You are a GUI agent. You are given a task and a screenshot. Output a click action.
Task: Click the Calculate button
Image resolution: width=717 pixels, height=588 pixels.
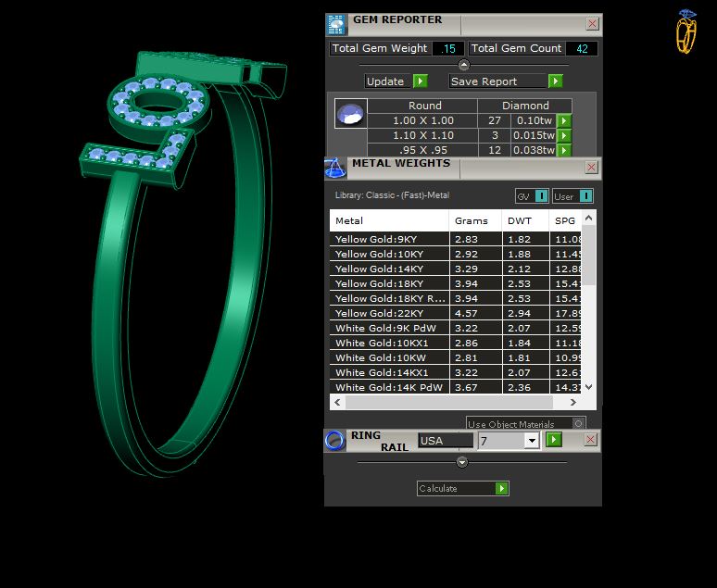pyautogui.click(x=462, y=488)
